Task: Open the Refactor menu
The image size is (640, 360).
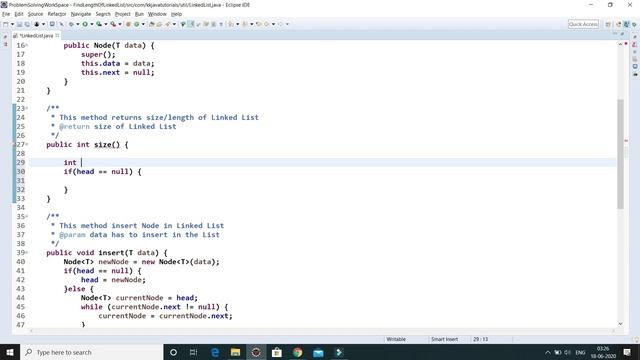Action: coord(57,14)
